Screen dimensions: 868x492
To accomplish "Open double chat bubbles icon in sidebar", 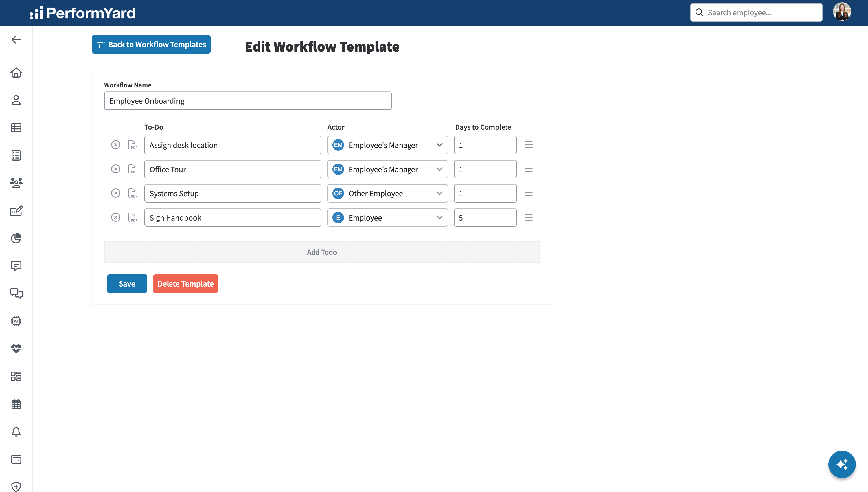I will pyautogui.click(x=16, y=293).
